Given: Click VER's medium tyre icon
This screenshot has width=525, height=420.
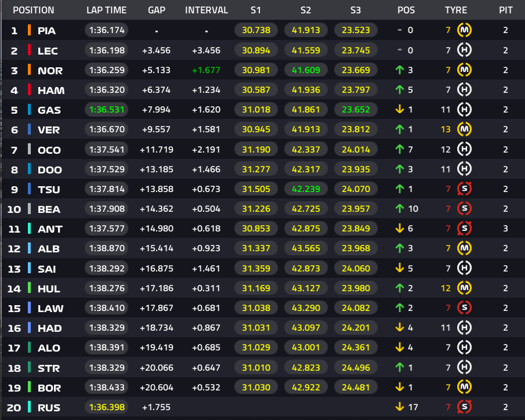Looking at the screenshot, I should (464, 129).
